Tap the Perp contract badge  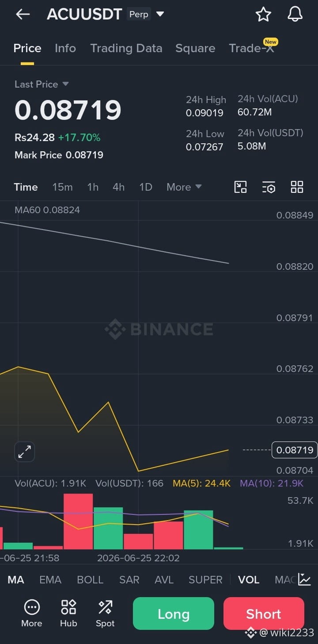139,15
